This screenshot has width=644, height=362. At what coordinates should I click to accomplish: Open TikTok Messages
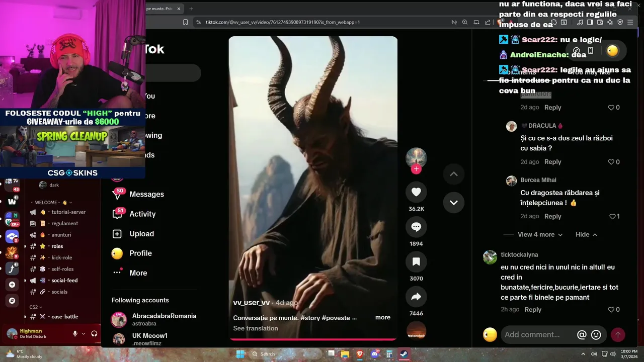pos(138,194)
